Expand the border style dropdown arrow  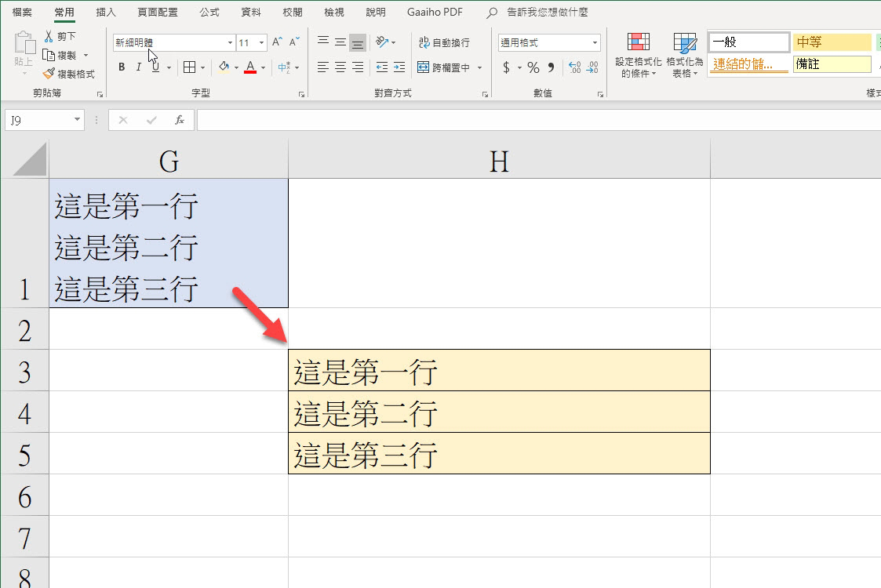202,67
